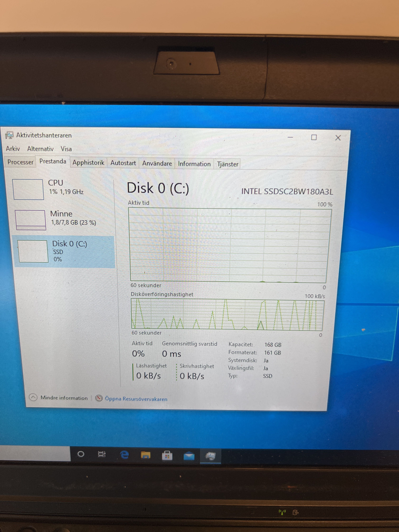Click the Resource Monitor icon
Viewport: 399px width, 532px height.
click(99, 398)
